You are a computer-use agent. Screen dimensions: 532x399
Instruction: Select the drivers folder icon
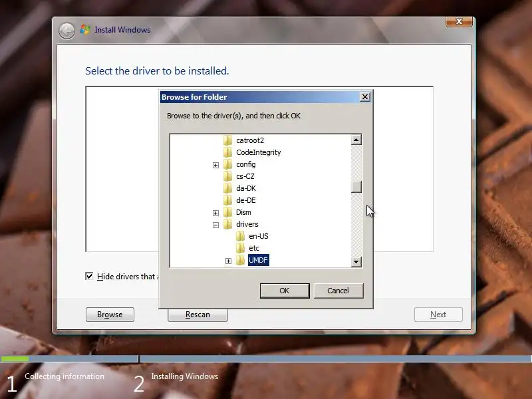(227, 224)
